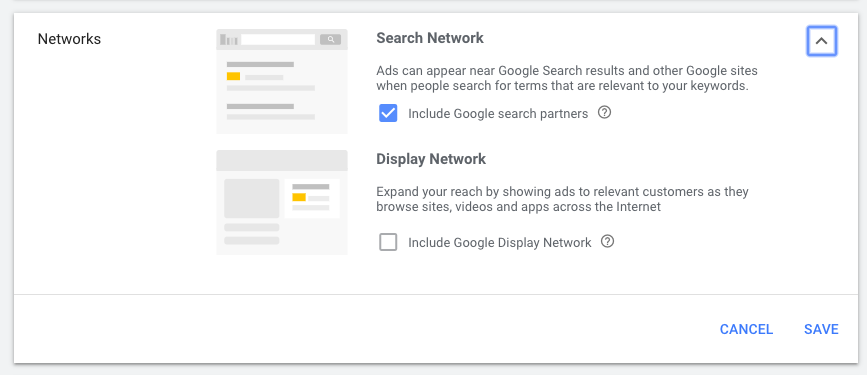867x375 pixels.
Task: Click magnifier icon in Search Network illustration
Action: click(331, 39)
